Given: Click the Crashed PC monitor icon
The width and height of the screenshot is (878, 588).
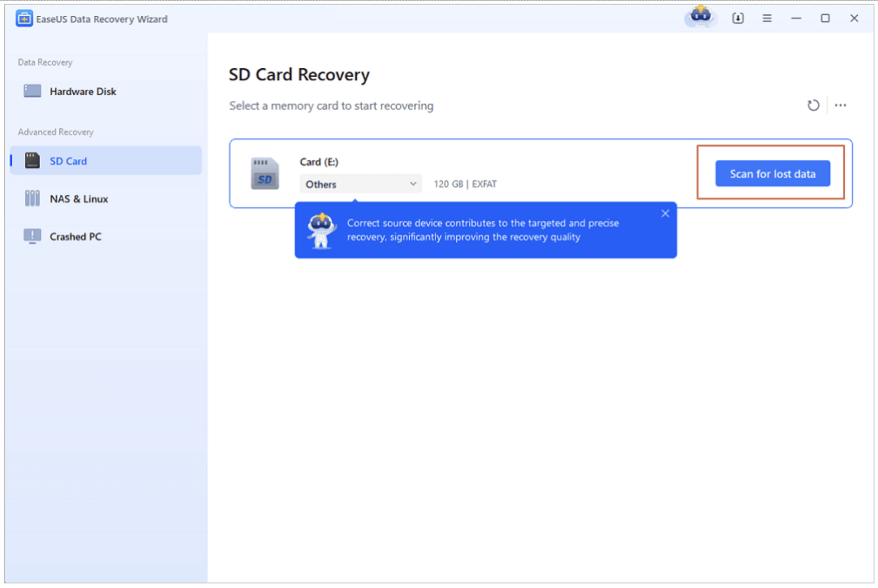Looking at the screenshot, I should (x=33, y=236).
